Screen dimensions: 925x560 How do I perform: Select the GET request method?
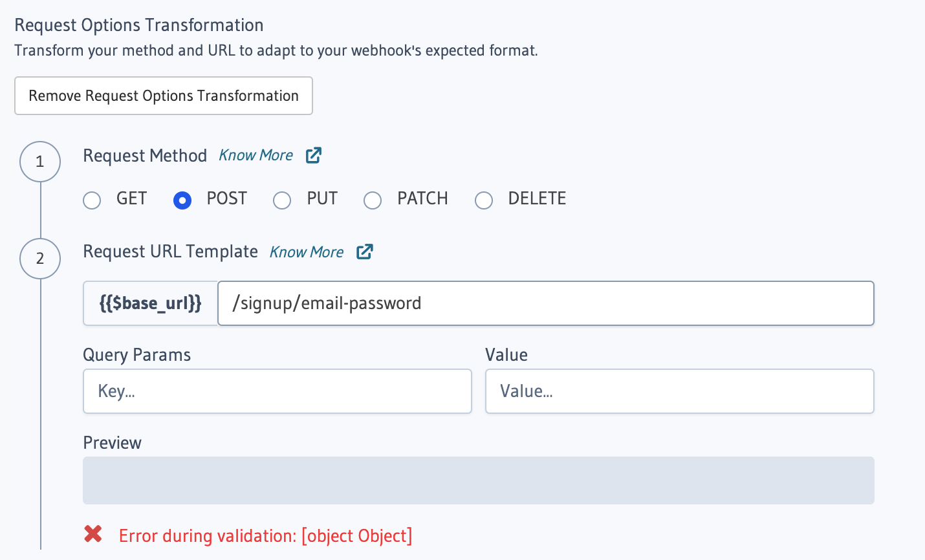(92, 200)
